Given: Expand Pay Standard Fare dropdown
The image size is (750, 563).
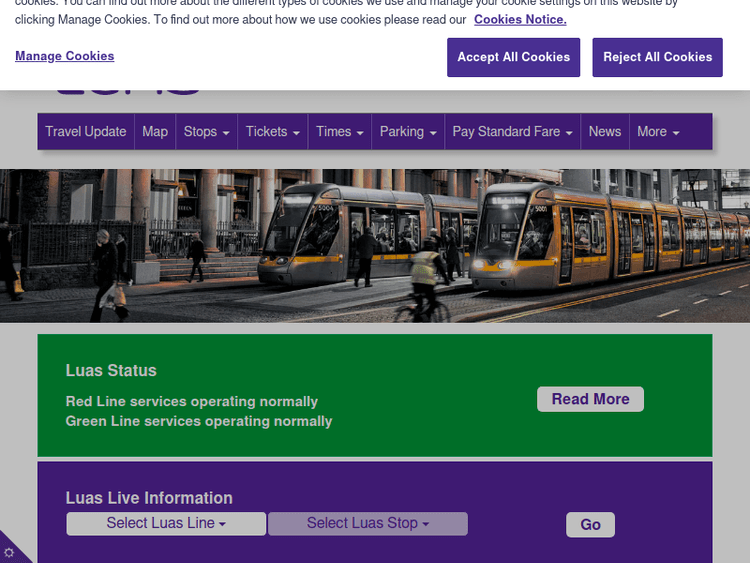Looking at the screenshot, I should click(512, 132).
